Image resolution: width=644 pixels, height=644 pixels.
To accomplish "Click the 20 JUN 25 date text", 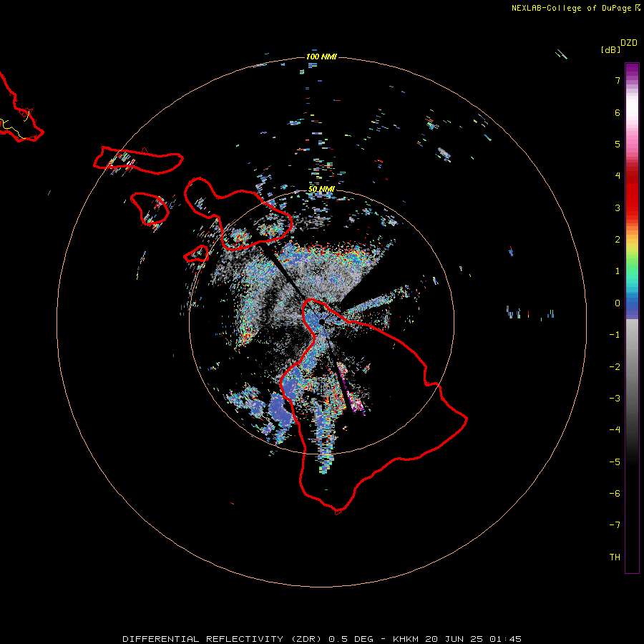I will pos(454,639).
